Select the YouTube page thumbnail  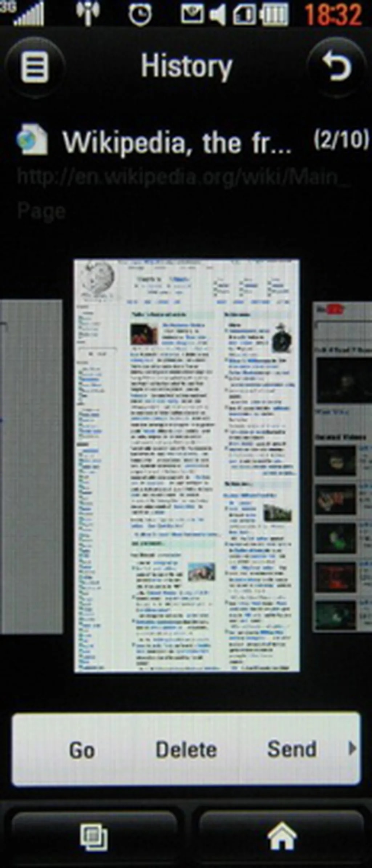342,467
